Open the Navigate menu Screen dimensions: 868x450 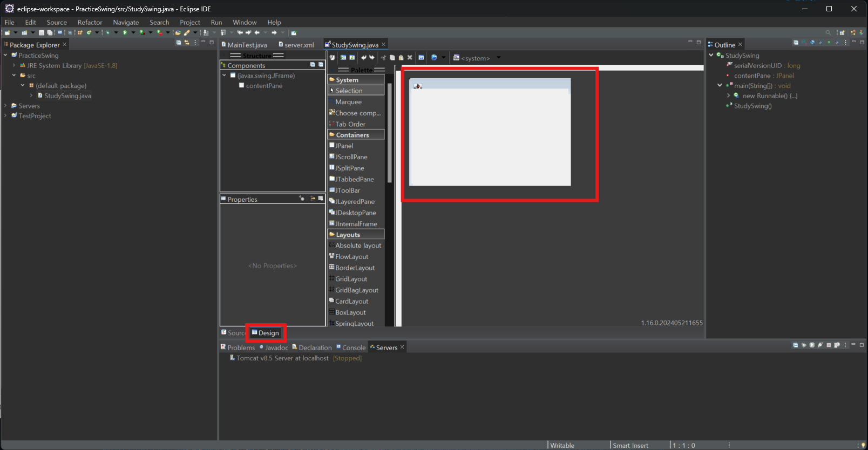126,22
